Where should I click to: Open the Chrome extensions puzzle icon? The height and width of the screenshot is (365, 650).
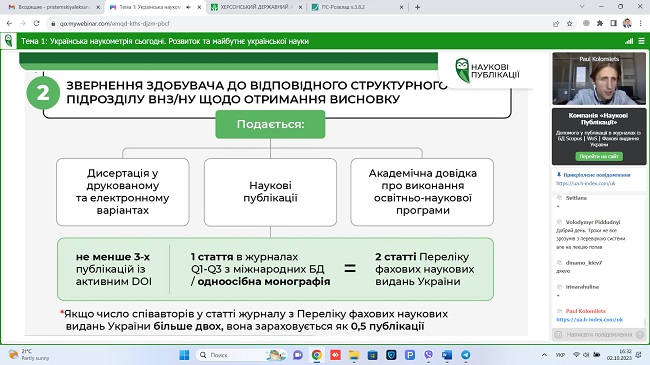pyautogui.click(x=600, y=24)
